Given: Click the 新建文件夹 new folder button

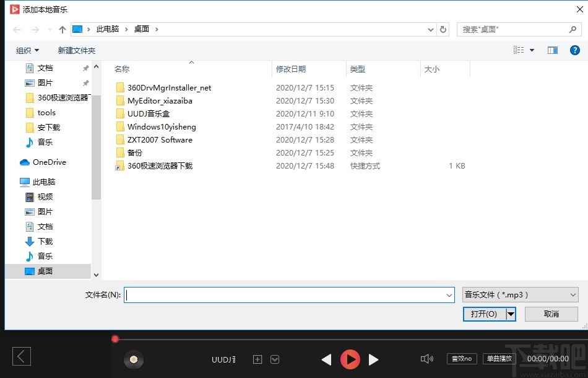Looking at the screenshot, I should pyautogui.click(x=77, y=50).
